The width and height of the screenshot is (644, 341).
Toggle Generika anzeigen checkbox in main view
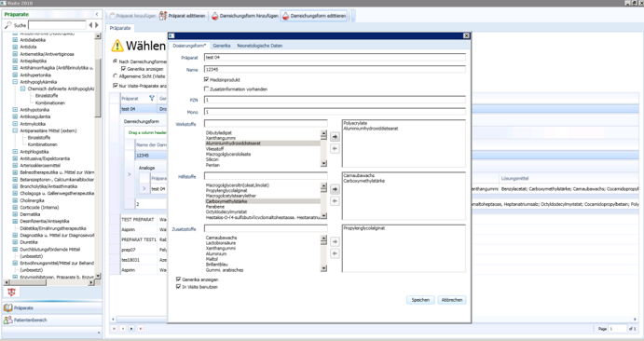click(x=123, y=69)
